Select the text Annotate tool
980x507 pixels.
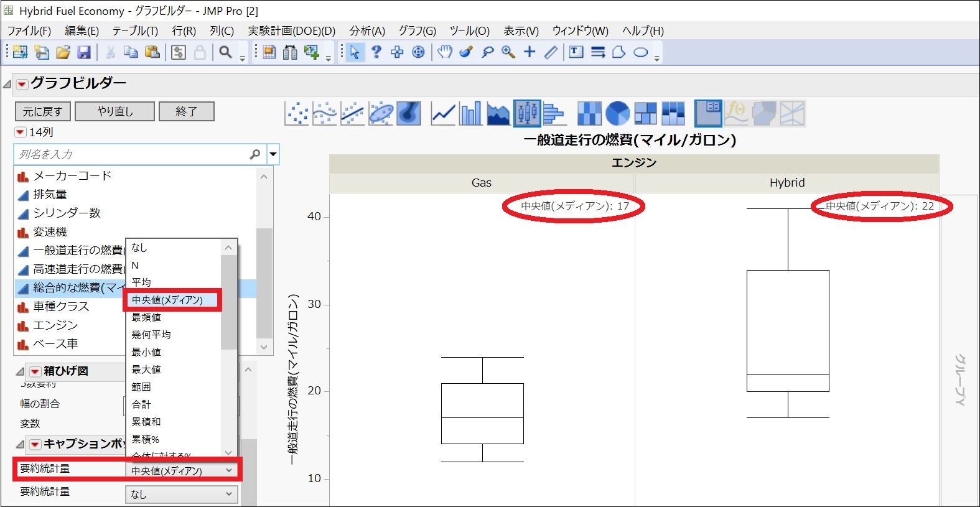[576, 52]
